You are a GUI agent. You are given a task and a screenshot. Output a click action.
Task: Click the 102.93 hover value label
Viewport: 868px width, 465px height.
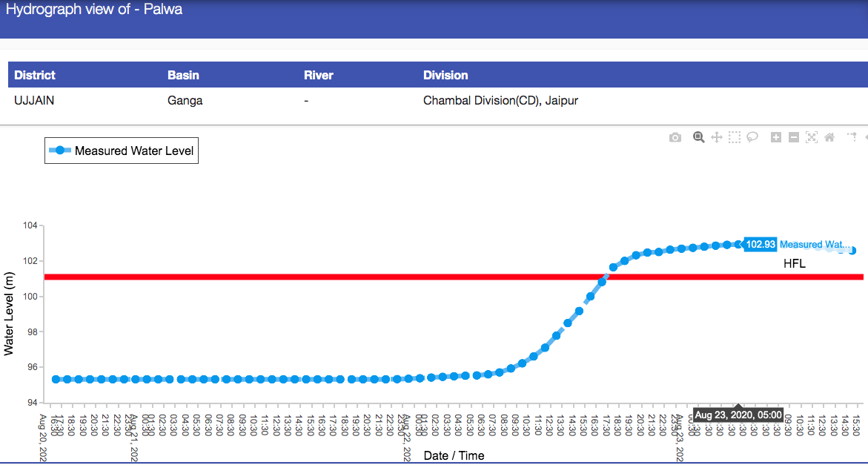(x=761, y=244)
